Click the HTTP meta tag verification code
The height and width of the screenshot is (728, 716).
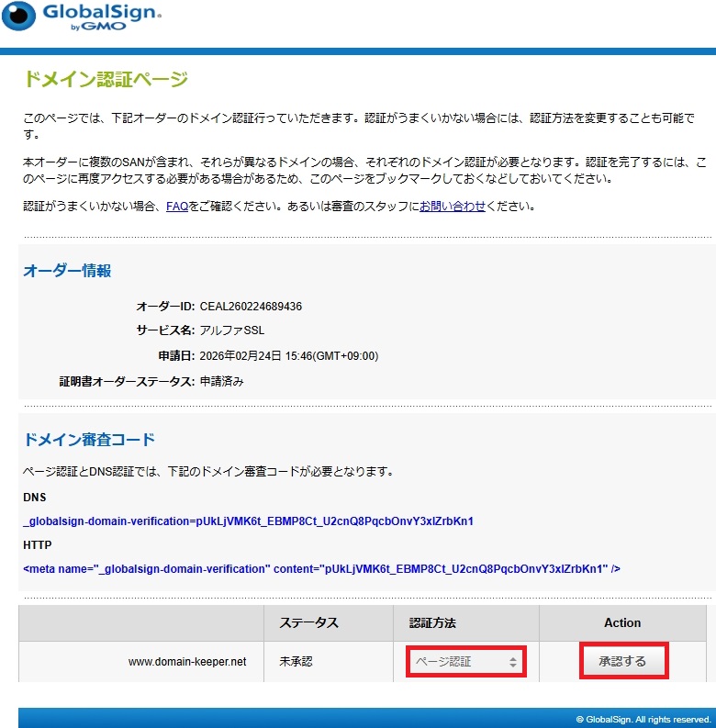(x=321, y=569)
